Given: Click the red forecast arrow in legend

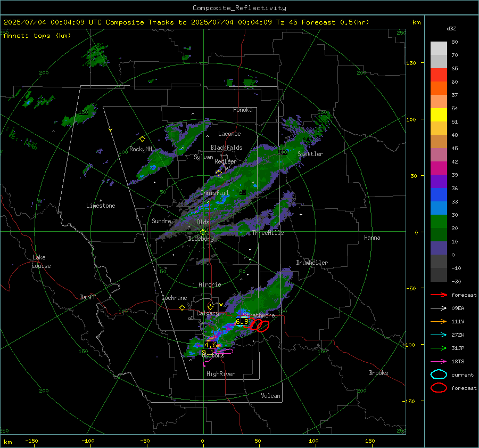Looking at the screenshot, I should pos(439,295).
